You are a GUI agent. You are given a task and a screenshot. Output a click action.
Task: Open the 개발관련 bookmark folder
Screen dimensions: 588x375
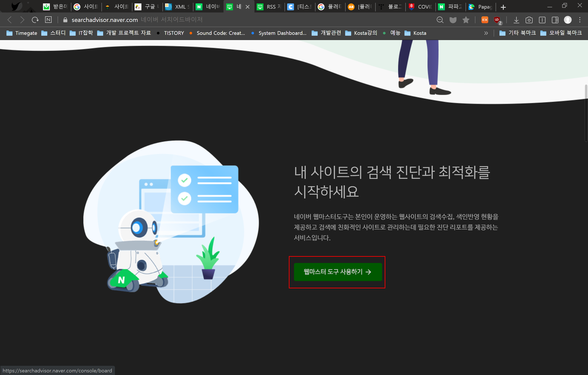[x=326, y=33]
